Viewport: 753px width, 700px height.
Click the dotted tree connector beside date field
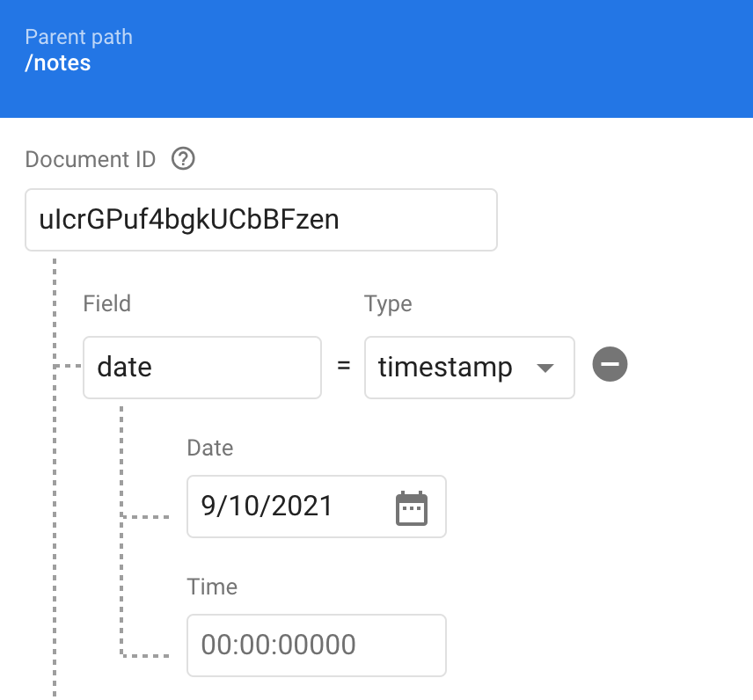(x=67, y=366)
